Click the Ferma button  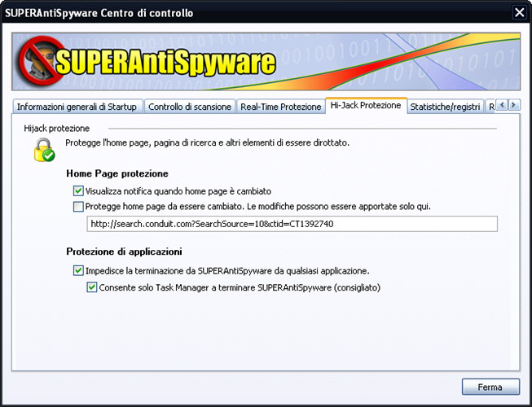tap(490, 387)
